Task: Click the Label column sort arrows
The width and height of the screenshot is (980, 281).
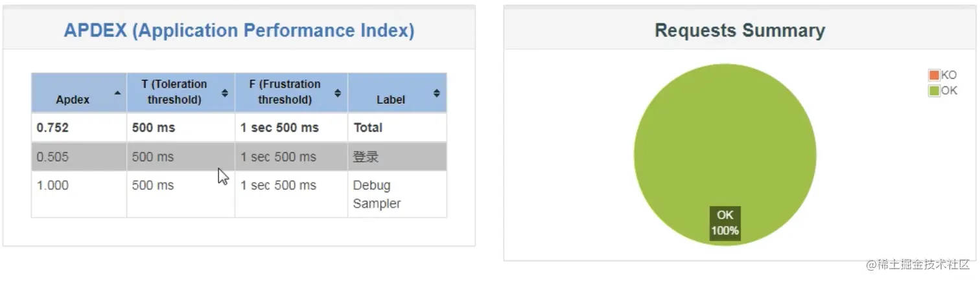Action: 437,93
